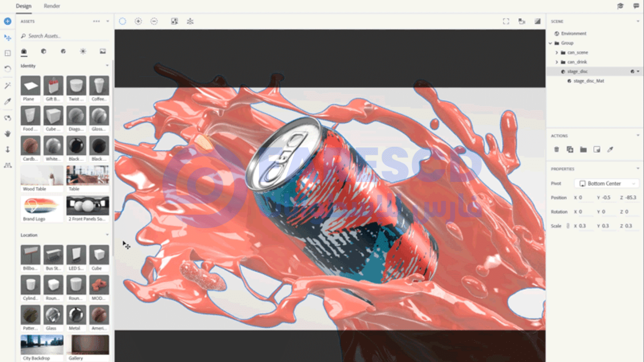This screenshot has height=362, width=644.
Task: Collapse the Properties panel
Action: 638,169
